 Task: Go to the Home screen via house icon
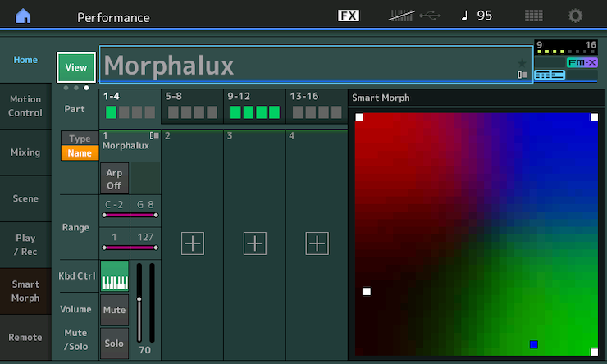pos(23,16)
